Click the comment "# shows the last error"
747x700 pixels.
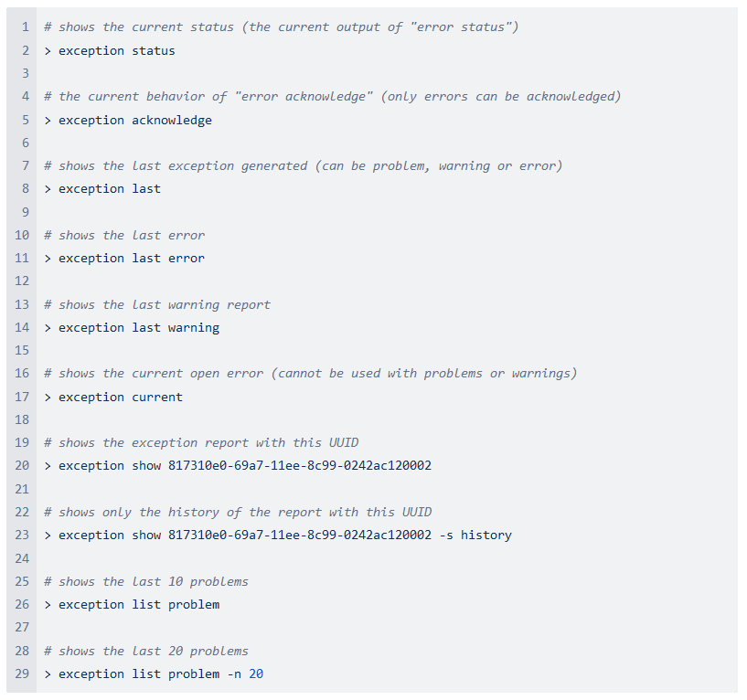click(124, 236)
